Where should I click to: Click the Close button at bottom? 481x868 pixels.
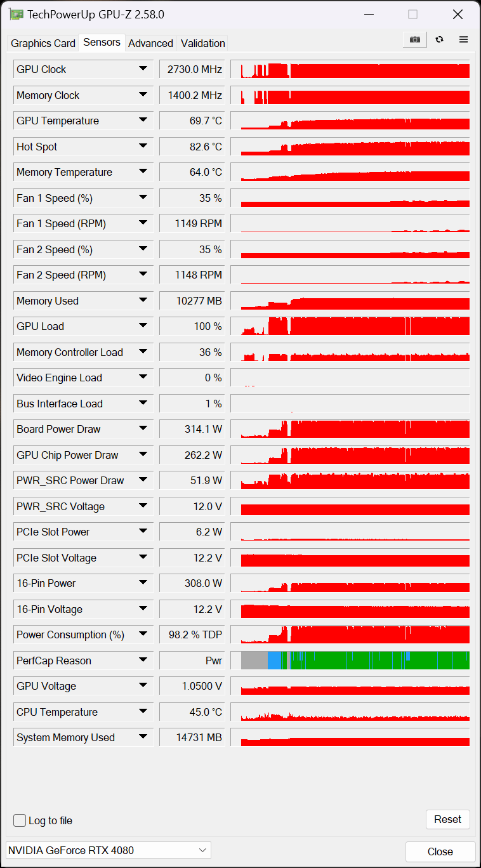pyautogui.click(x=440, y=852)
